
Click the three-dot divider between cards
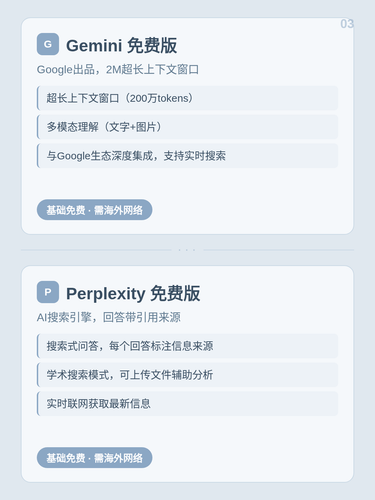coord(187,250)
